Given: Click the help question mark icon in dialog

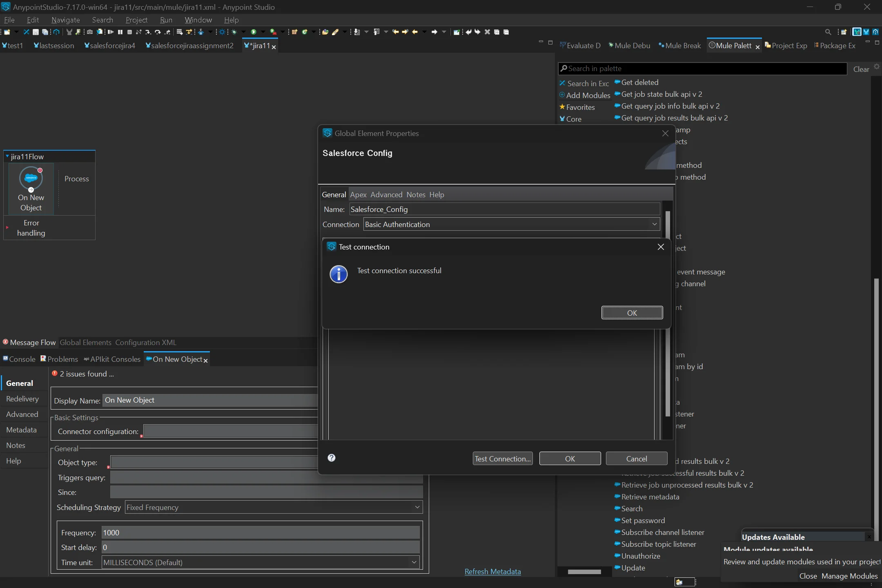Looking at the screenshot, I should 332,458.
